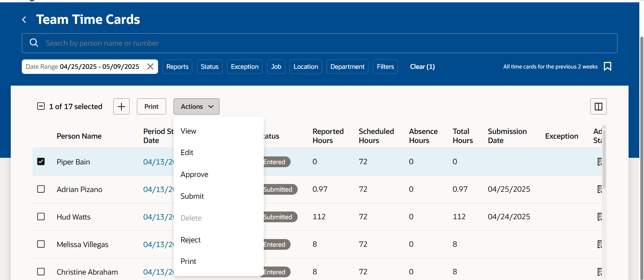
Task: Select Submit in the Actions menu
Action: pos(218,196)
